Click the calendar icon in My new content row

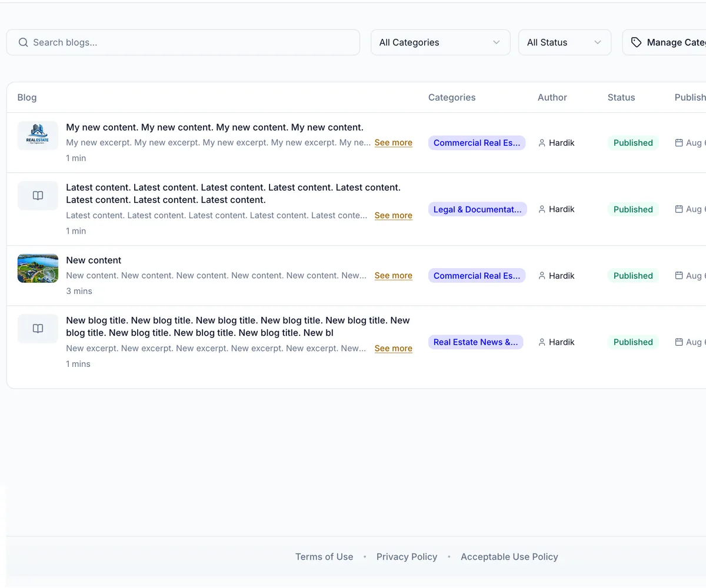679,143
